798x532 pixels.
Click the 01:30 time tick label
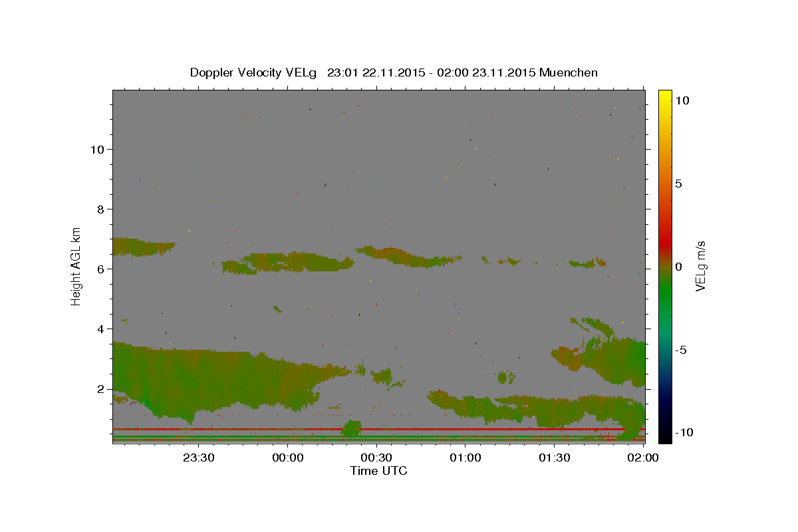555,458
